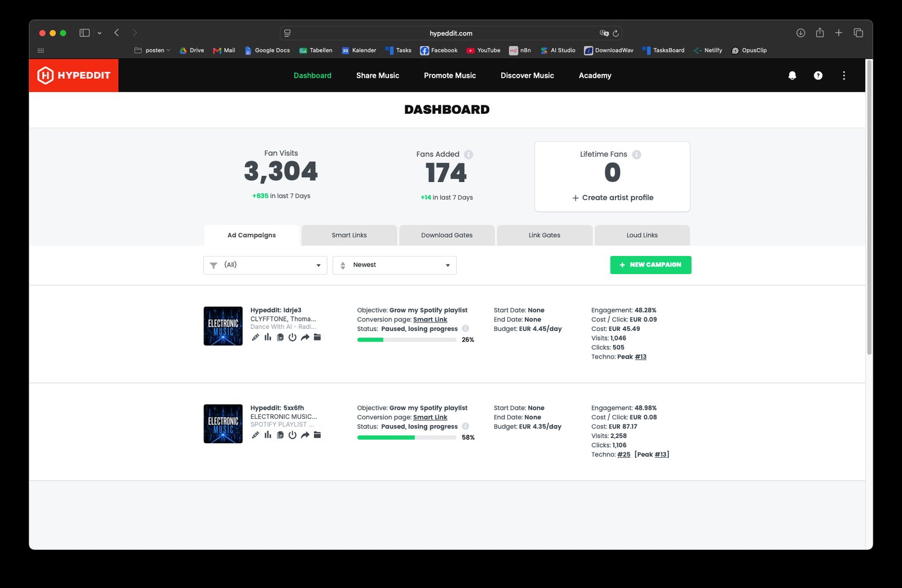Open Techno #25 link for 5xx6fh
902x588 pixels.
pyautogui.click(x=624, y=454)
